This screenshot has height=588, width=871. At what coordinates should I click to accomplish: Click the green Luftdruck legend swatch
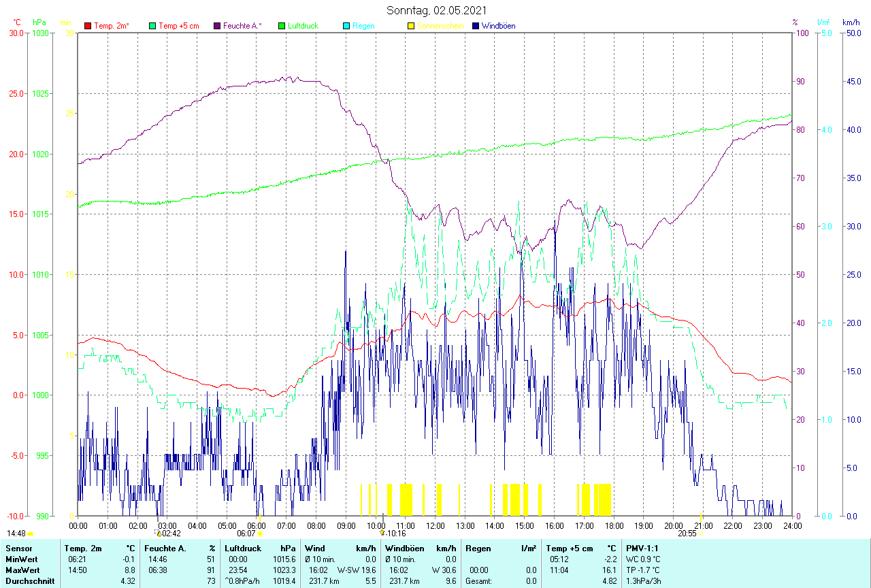tap(282, 26)
